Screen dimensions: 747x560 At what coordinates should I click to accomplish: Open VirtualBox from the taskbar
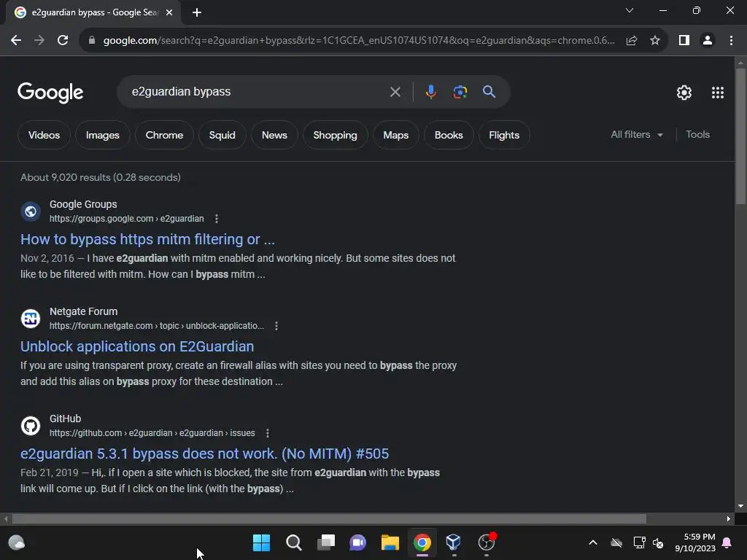click(454, 542)
